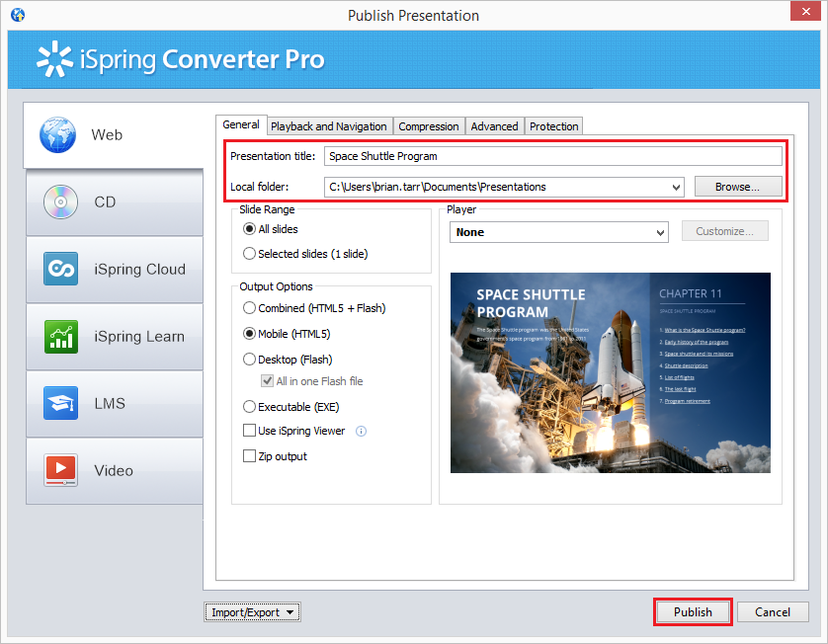This screenshot has height=644, width=828.
Task: Open the Playback and Navigation tab
Action: point(329,126)
